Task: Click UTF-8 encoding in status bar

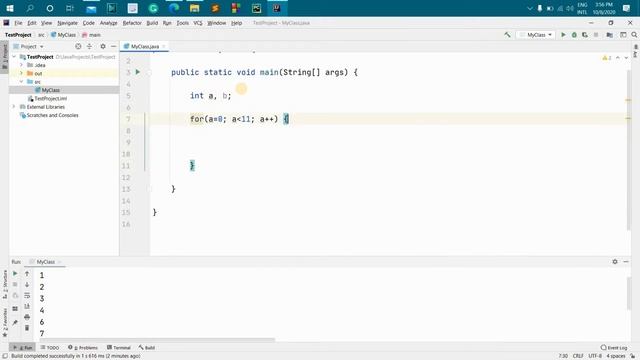Action: click(x=595, y=356)
